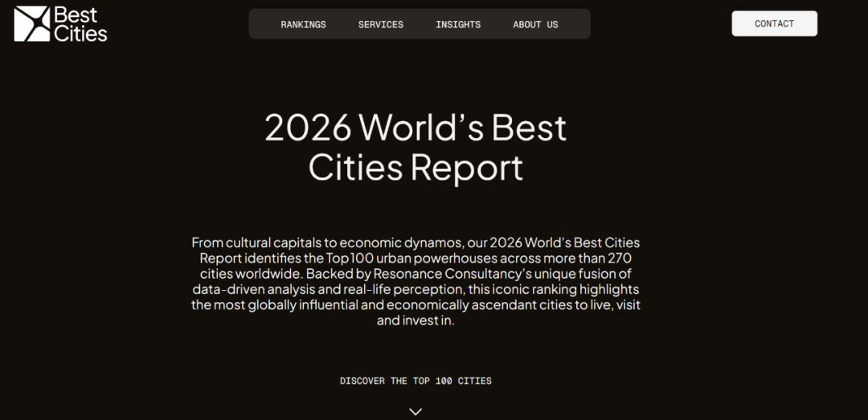Go to the Insights section

click(458, 24)
